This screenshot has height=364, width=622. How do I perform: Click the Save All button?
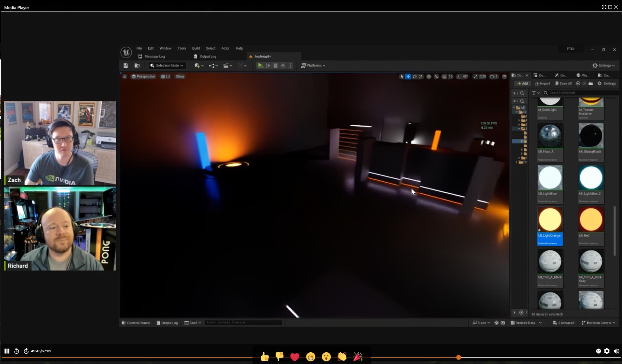(x=563, y=83)
